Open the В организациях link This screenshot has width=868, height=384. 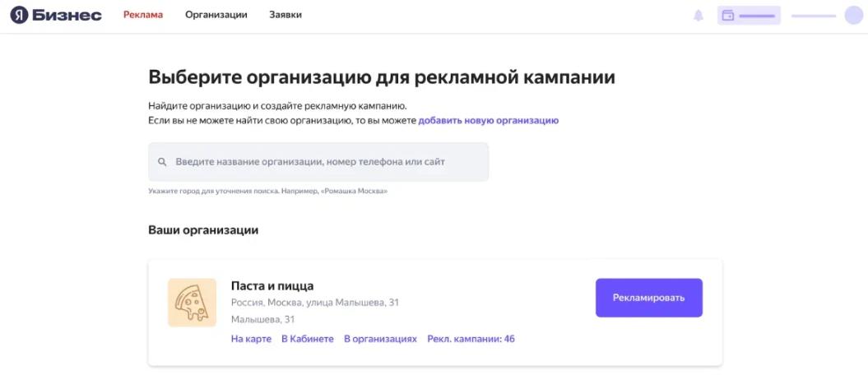pyautogui.click(x=380, y=339)
